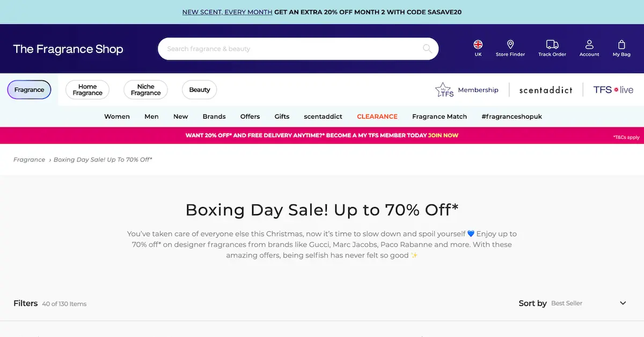Open the CLEARANCE menu item
This screenshot has width=644, height=337.
point(377,116)
